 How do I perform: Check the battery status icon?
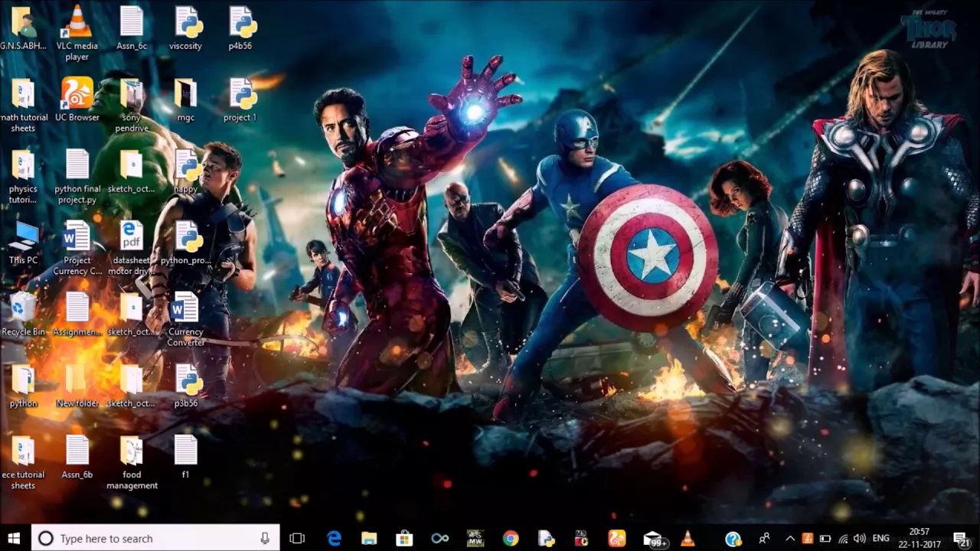pyautogui.click(x=826, y=539)
